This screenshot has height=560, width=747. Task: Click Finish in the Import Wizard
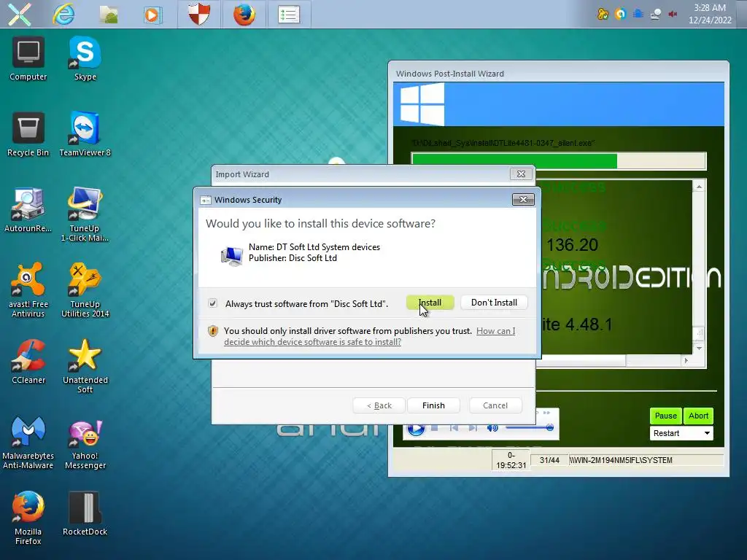tap(433, 405)
